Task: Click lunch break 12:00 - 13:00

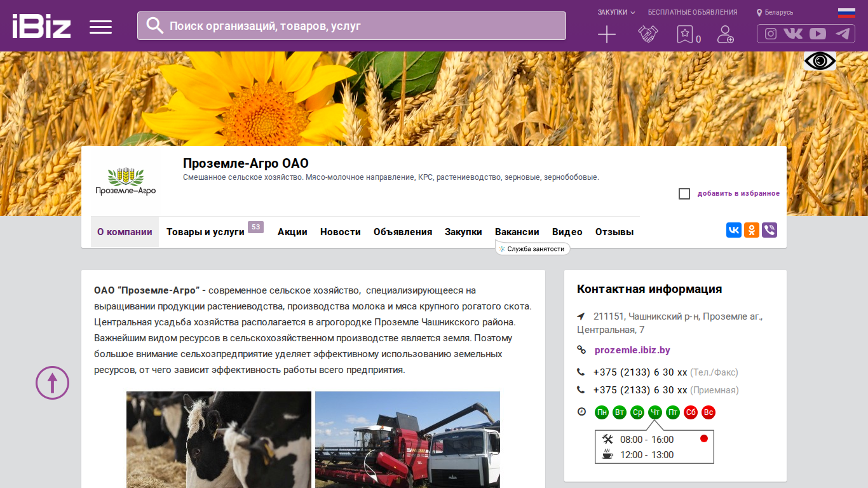Action: [x=647, y=455]
